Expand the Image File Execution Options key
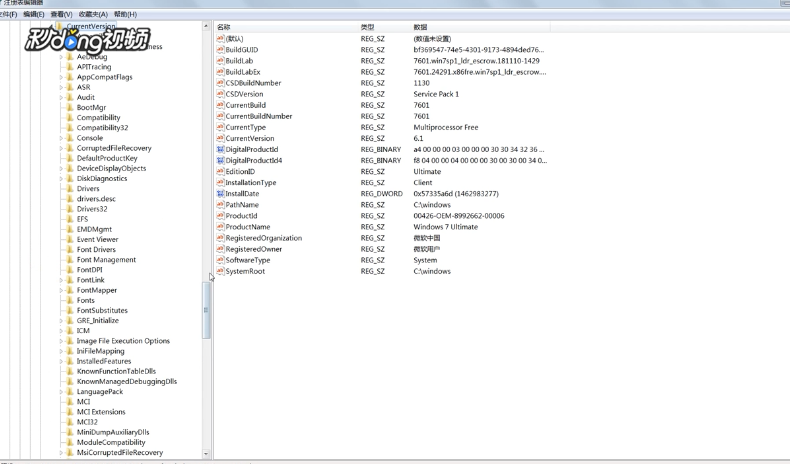Image resolution: width=790 pixels, height=464 pixels. (x=61, y=341)
